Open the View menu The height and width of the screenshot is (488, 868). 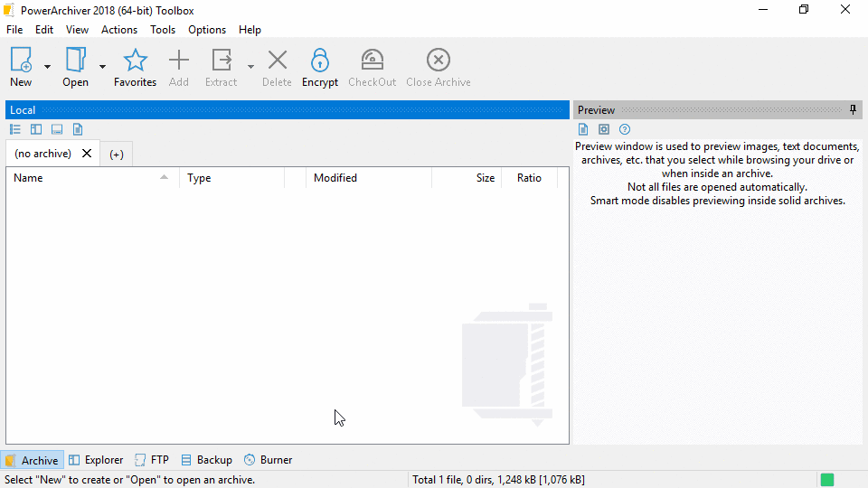click(77, 30)
